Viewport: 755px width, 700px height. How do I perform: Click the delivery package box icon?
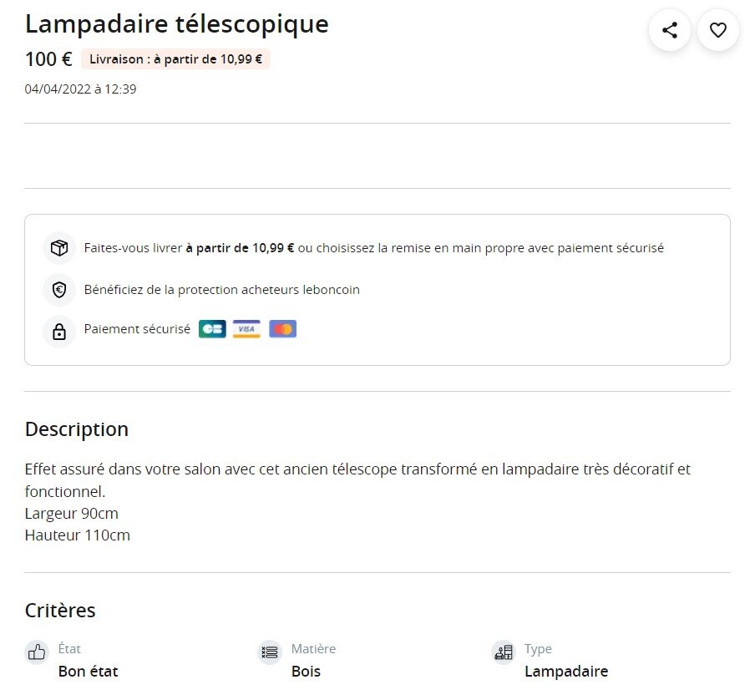59,248
